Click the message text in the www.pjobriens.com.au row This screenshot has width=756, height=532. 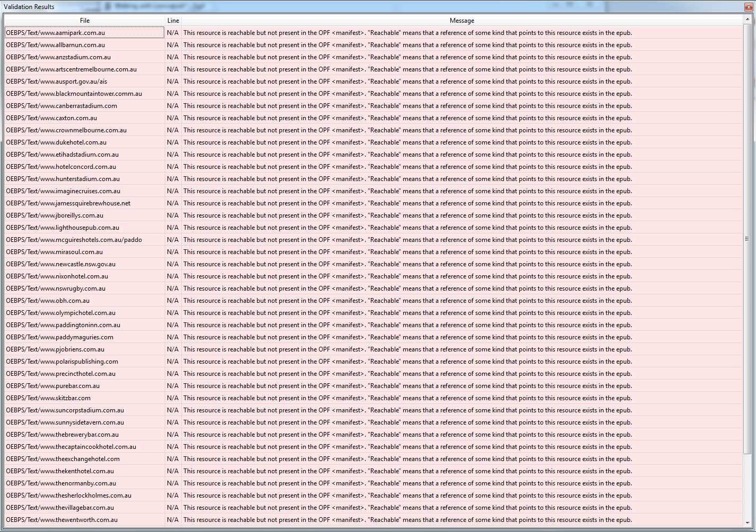tap(407, 349)
